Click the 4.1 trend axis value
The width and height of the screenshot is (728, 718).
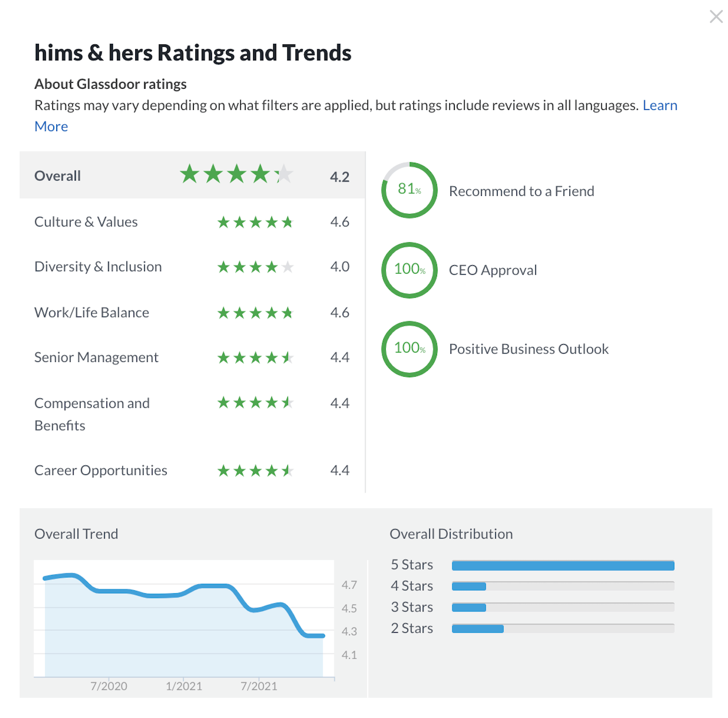349,655
